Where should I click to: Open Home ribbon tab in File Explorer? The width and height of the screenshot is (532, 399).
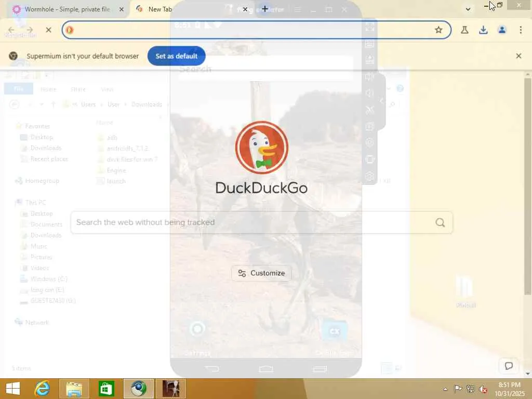coord(48,89)
